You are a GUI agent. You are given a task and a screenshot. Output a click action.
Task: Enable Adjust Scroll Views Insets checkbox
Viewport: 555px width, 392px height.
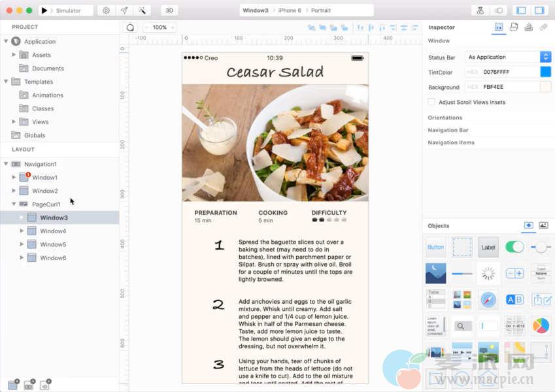pyautogui.click(x=431, y=102)
